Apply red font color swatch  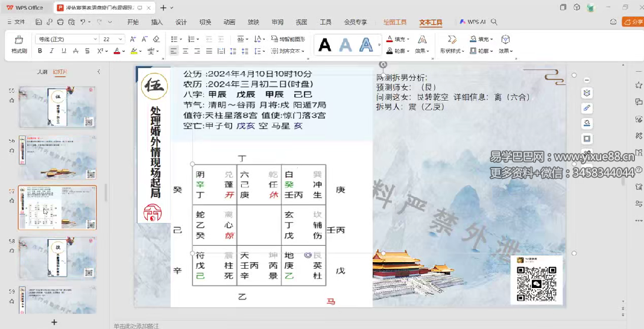point(117,51)
